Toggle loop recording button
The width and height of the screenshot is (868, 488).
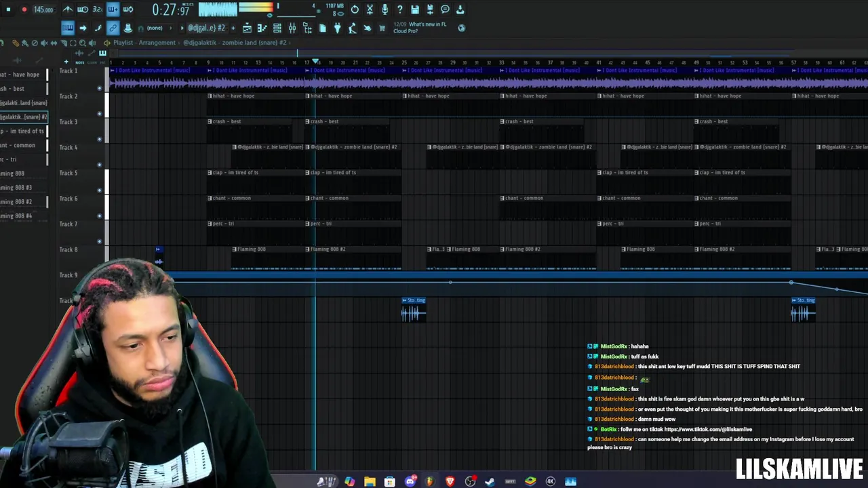(x=127, y=9)
